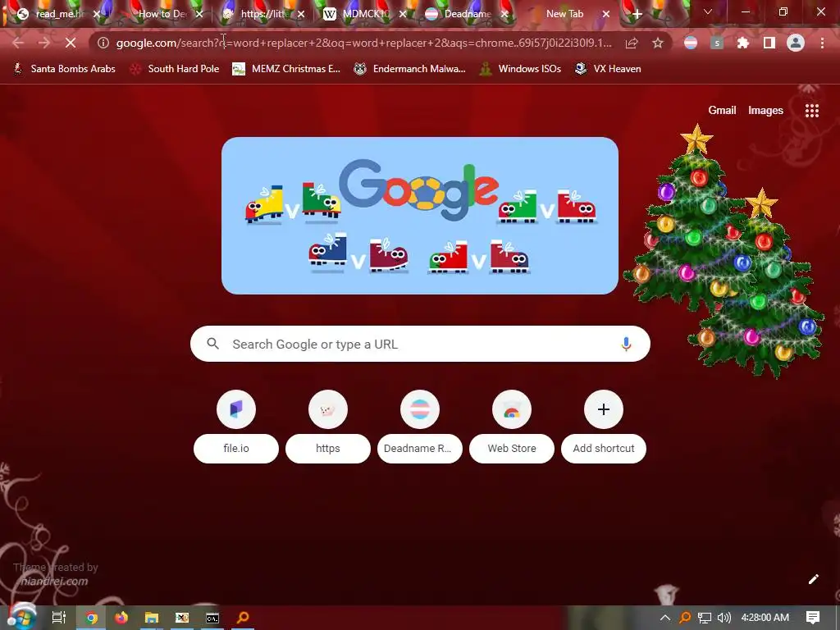Close the Deadname tab
Image resolution: width=840 pixels, height=630 pixels.
click(504, 14)
